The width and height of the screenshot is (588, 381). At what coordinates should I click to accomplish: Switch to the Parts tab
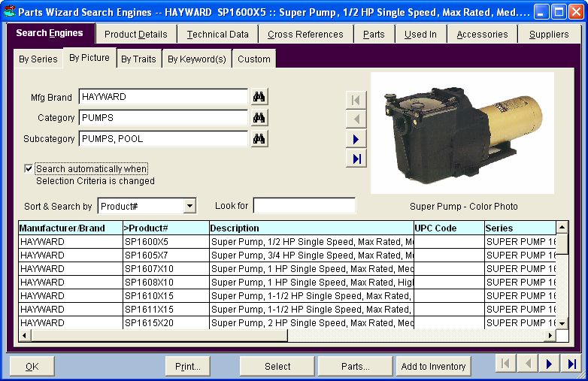pos(374,35)
